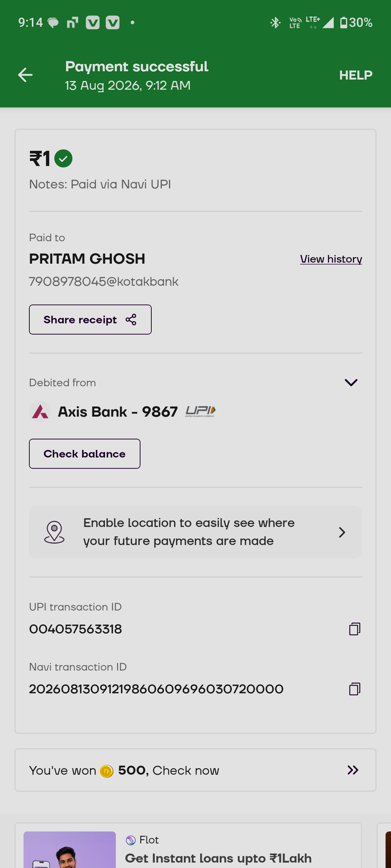Image resolution: width=391 pixels, height=868 pixels.
Task: Copy the Navi transaction ID
Action: (x=355, y=689)
